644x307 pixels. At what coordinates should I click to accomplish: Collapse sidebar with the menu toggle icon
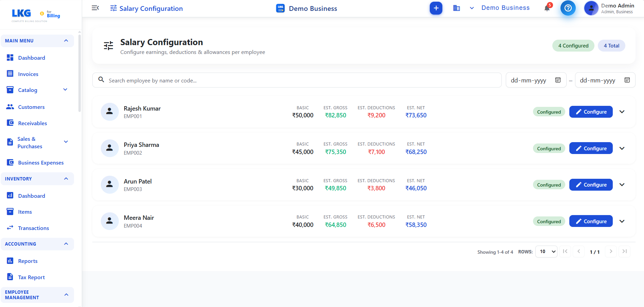pos(95,8)
